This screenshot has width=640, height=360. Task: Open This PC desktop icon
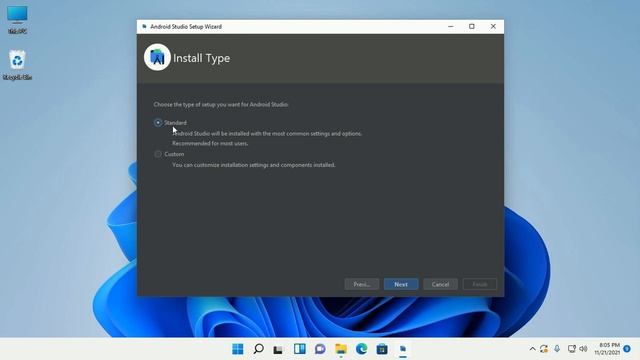coord(17,20)
